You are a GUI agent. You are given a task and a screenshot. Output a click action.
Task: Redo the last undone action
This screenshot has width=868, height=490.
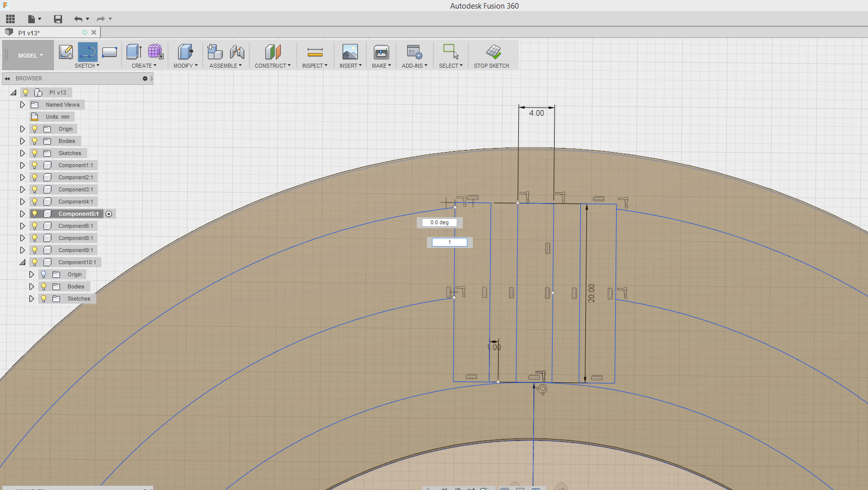coord(101,19)
